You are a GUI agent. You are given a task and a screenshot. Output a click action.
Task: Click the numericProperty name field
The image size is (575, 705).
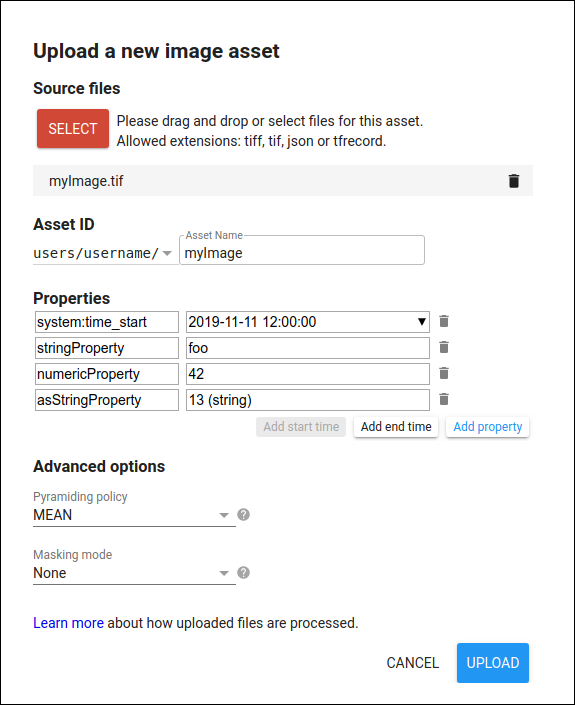click(107, 374)
